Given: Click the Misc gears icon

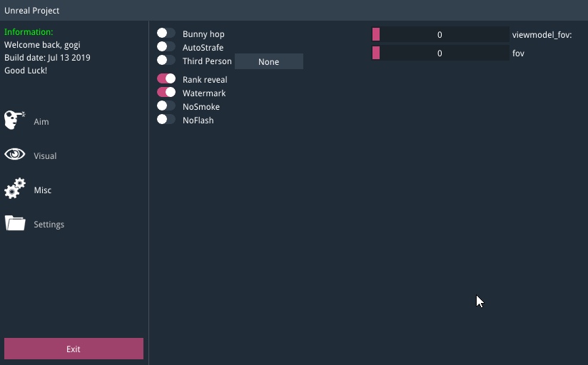Looking at the screenshot, I should click(x=15, y=189).
